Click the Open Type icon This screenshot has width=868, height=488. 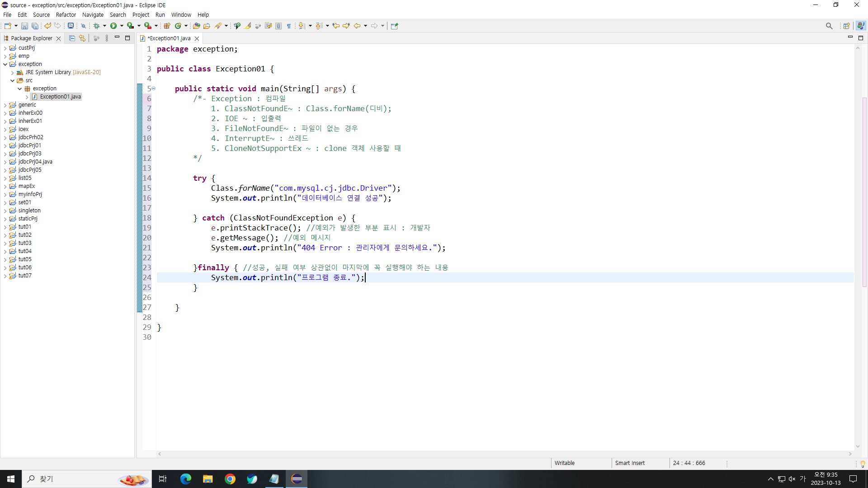tap(196, 26)
